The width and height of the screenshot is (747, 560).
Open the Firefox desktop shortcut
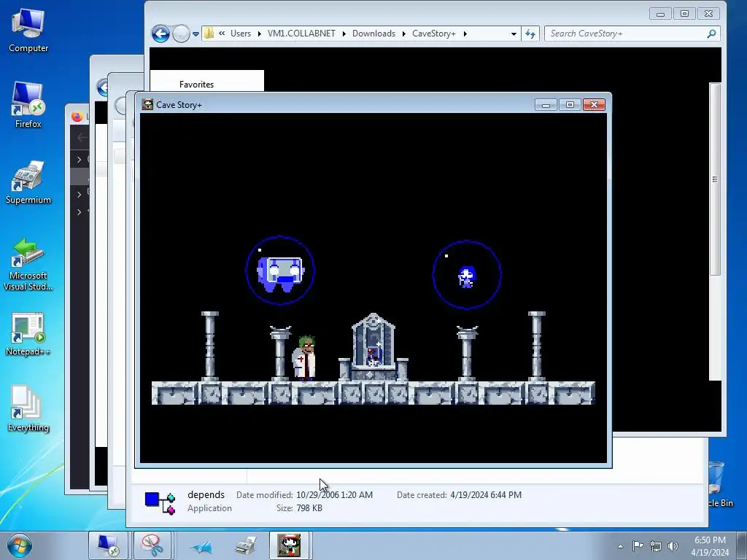28,105
